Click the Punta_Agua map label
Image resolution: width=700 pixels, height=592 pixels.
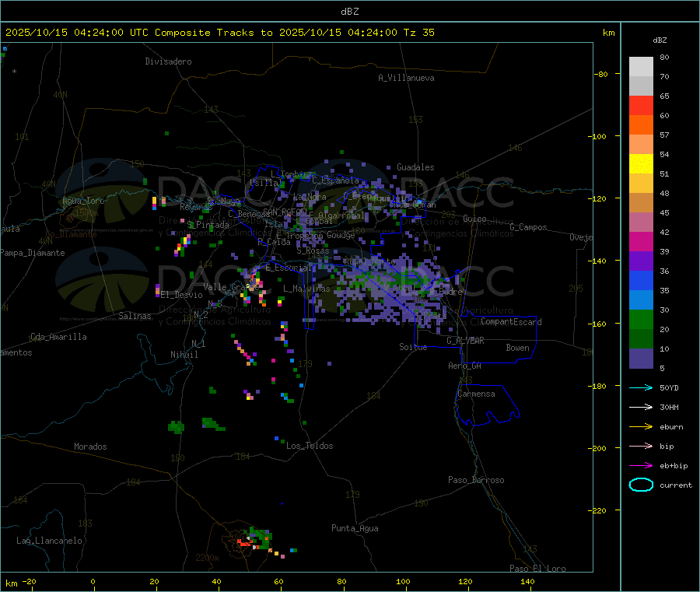click(355, 528)
